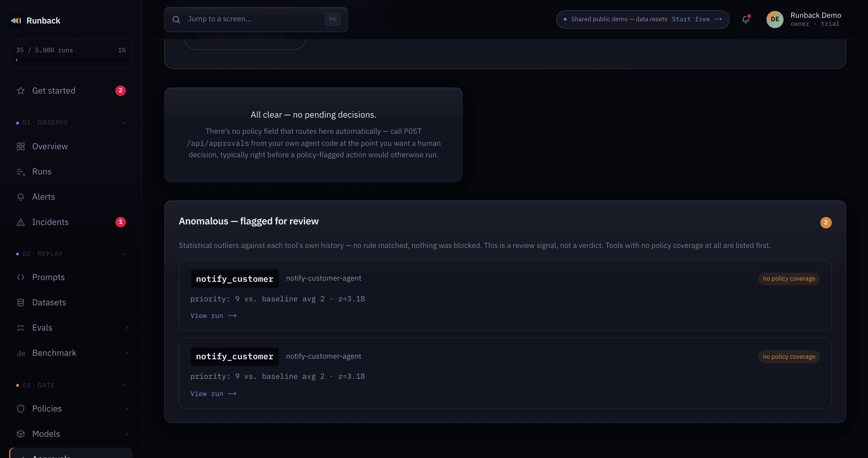Click 'no policy coverage' tag in first anomaly card
Screen dimensions: 868x458
(789, 279)
